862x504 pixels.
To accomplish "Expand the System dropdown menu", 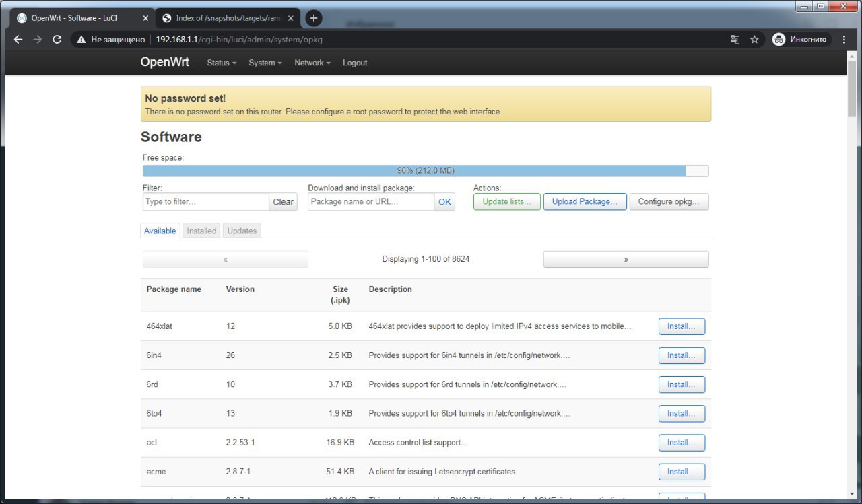I will coord(265,63).
